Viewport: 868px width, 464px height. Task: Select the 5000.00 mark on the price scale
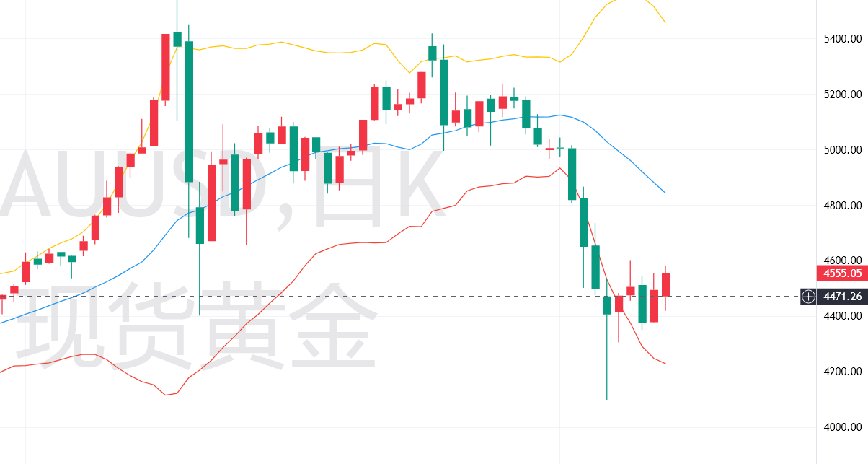tap(843, 150)
